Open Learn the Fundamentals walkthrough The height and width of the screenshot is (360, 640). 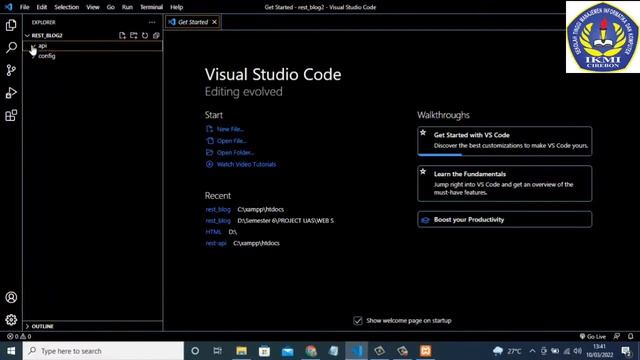(x=504, y=183)
